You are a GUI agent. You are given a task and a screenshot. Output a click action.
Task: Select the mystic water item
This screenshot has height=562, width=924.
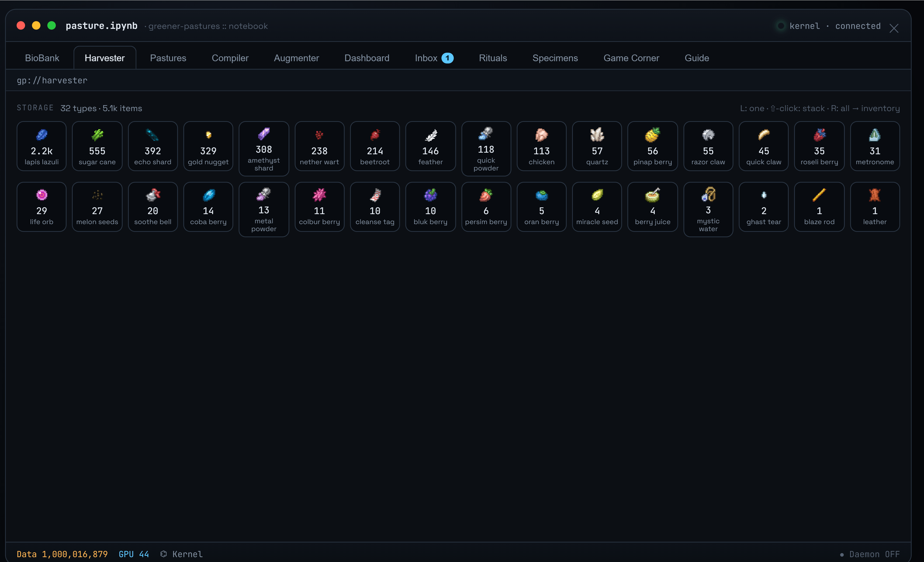(x=708, y=209)
